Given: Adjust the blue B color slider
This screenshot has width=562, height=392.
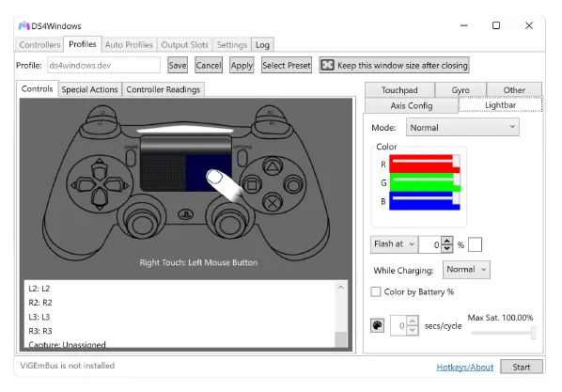Looking at the screenshot, I should click(x=425, y=201).
